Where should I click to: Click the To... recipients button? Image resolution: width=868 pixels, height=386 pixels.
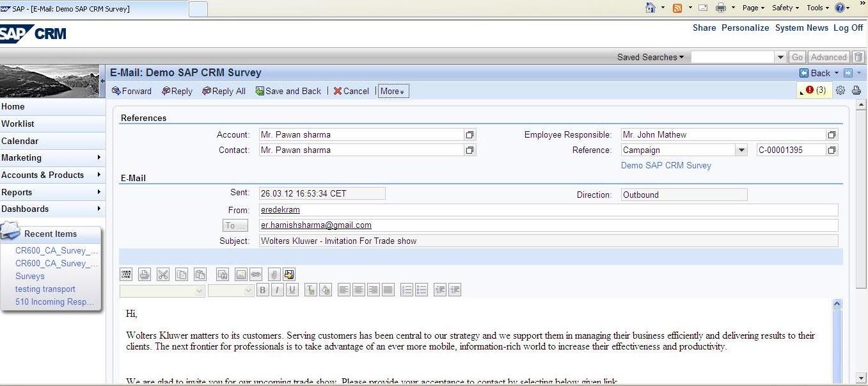pyautogui.click(x=235, y=225)
